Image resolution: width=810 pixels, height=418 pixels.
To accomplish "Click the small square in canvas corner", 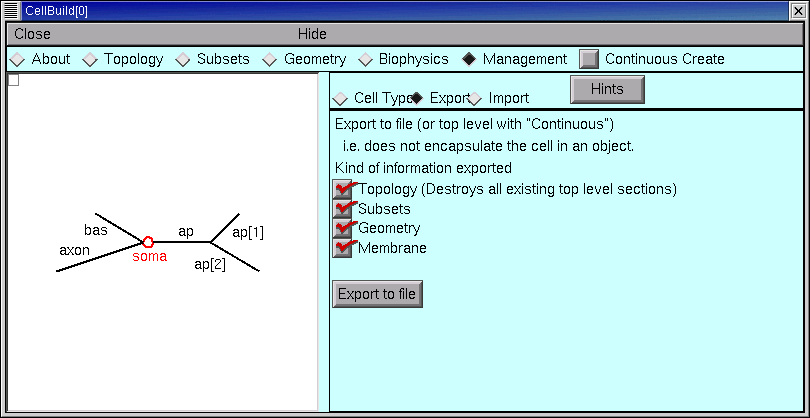I will 13,81.
